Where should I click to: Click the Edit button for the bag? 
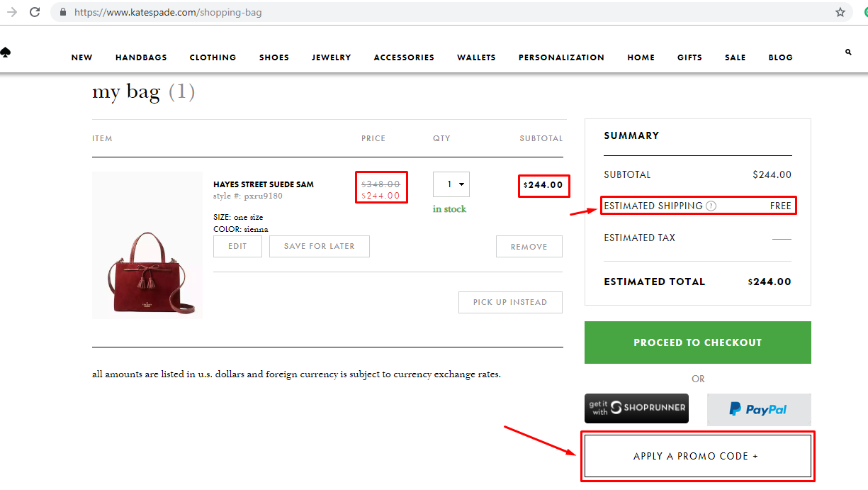click(x=237, y=246)
